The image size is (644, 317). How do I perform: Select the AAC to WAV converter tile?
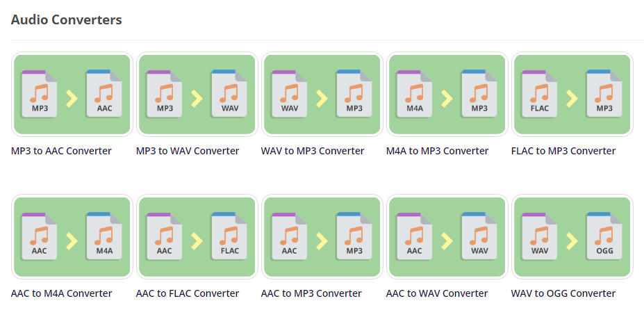[447, 236]
